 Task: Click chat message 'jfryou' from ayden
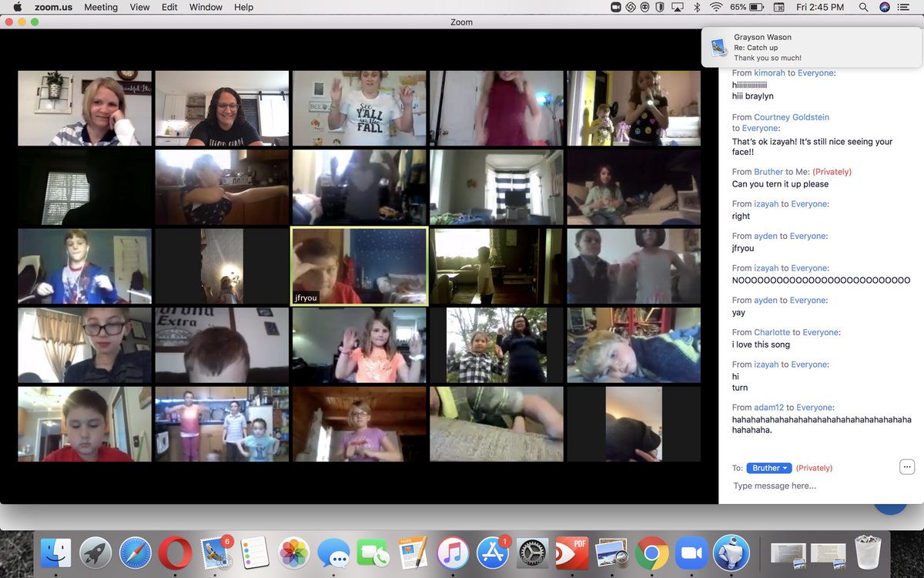click(x=744, y=248)
